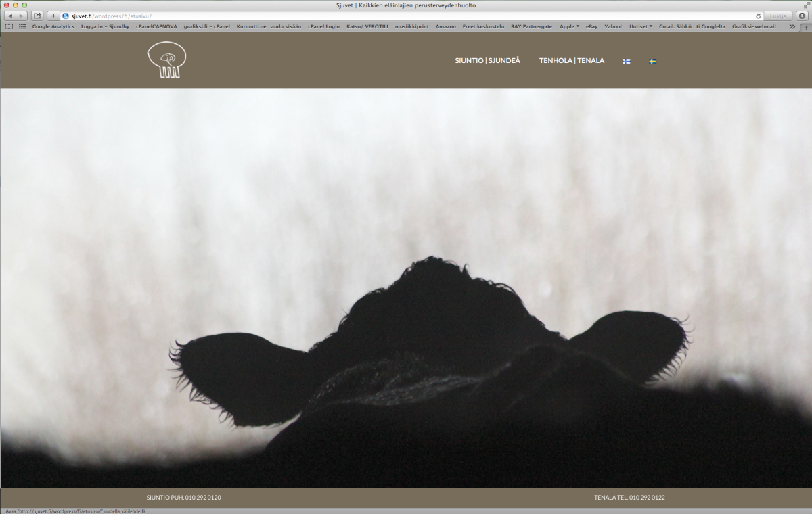This screenshot has width=812, height=514.
Task: Click the sjuvet.fi address field
Action: pos(406,16)
